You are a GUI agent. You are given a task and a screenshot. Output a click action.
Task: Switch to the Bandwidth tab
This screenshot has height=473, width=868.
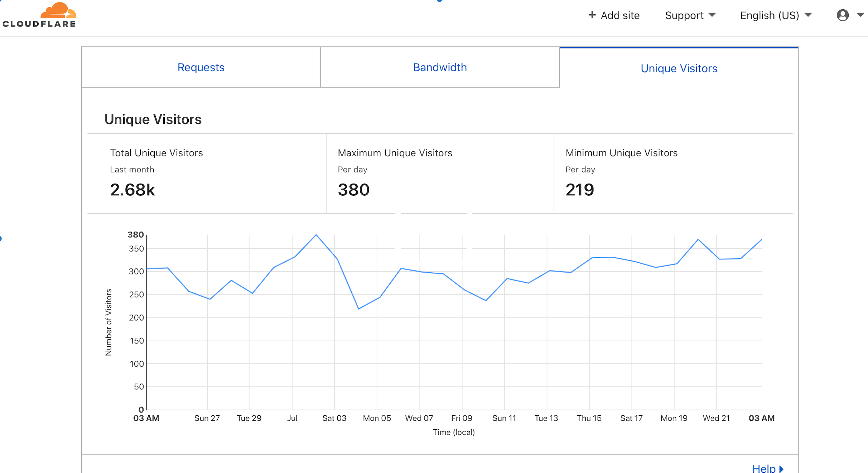[440, 67]
